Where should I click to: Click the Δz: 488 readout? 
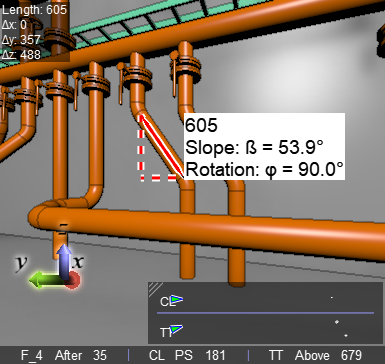[x=21, y=55]
